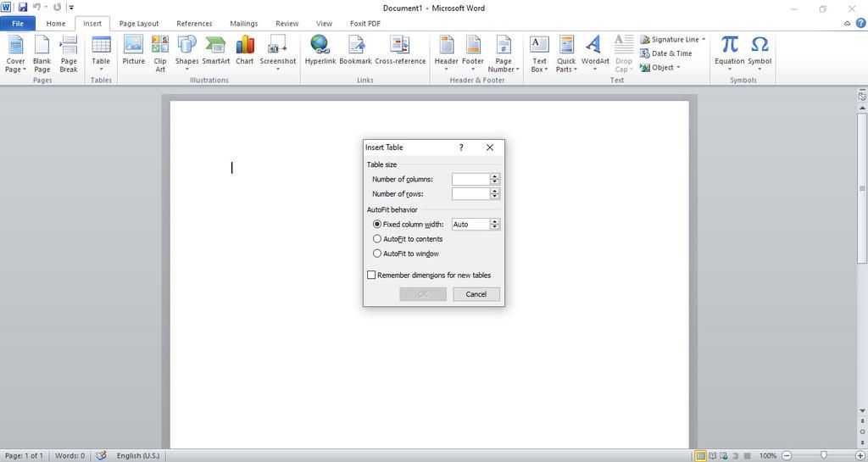
Task: Expand the Shapes dropdown gallery
Action: [x=186, y=70]
